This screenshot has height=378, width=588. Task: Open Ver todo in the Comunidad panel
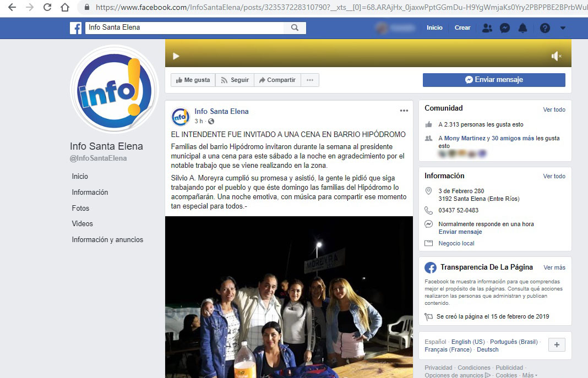(554, 109)
